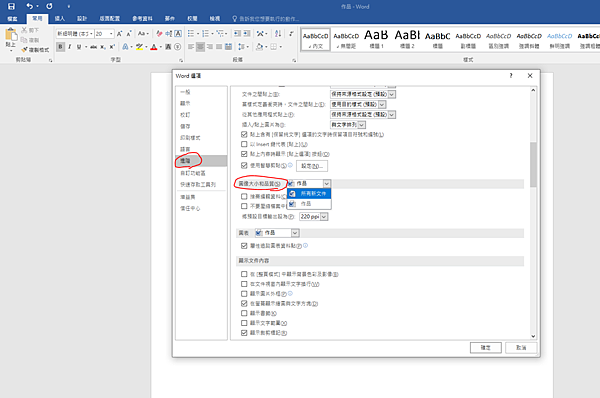Screen dimensions: 600x398
Task: Open insert/paste pictures as dropdown
Action: click(348, 125)
